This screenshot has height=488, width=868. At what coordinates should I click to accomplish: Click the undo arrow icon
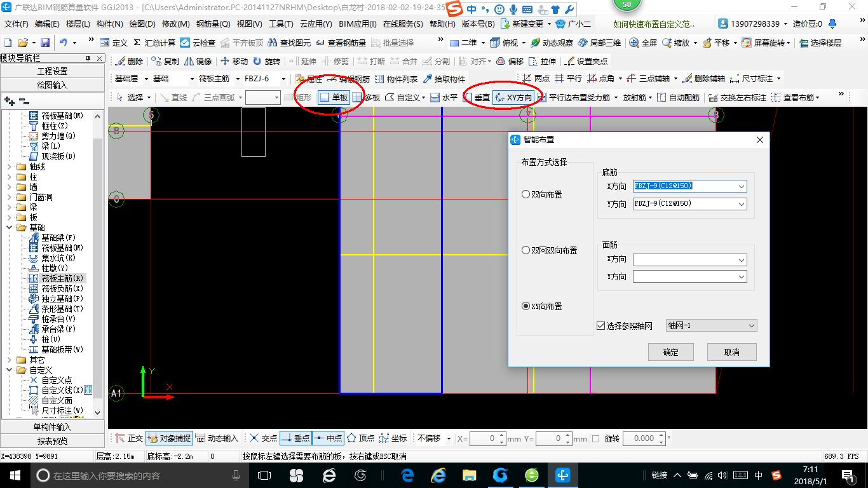(x=64, y=43)
